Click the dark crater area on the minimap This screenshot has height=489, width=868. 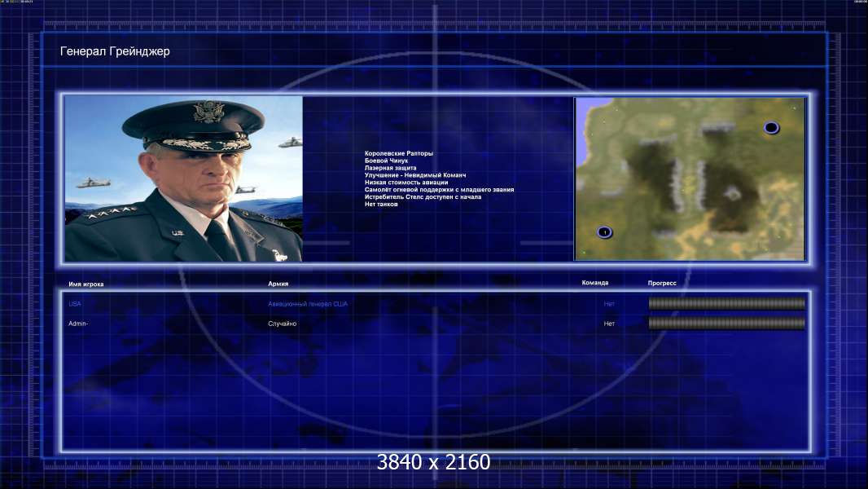(x=734, y=196)
